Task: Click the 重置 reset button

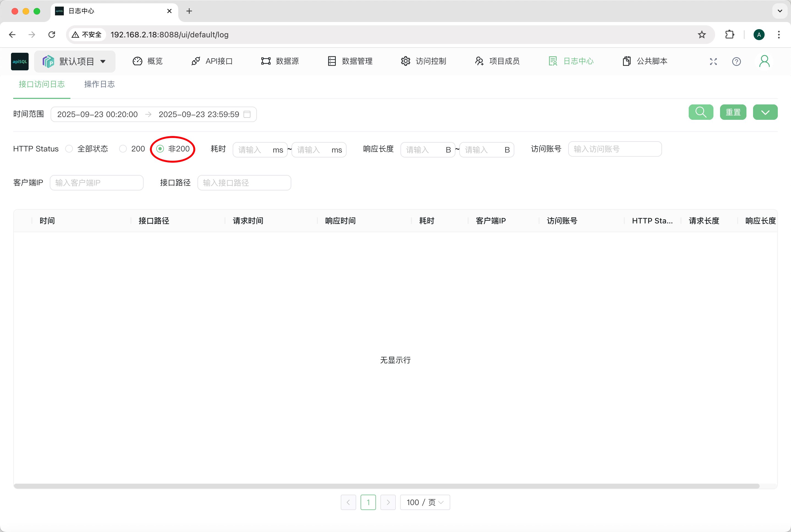Action: click(733, 112)
